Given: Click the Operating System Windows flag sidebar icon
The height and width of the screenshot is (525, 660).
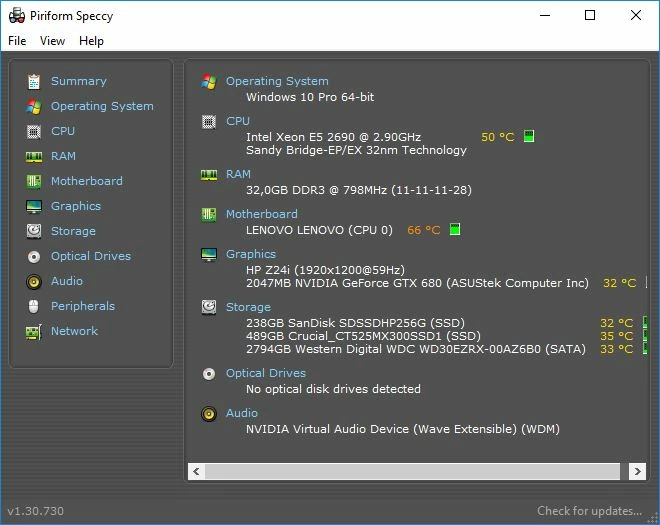Looking at the screenshot, I should click(x=34, y=107).
